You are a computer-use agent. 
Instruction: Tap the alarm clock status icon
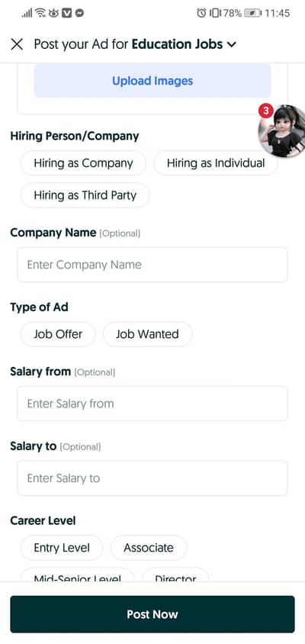[201, 13]
